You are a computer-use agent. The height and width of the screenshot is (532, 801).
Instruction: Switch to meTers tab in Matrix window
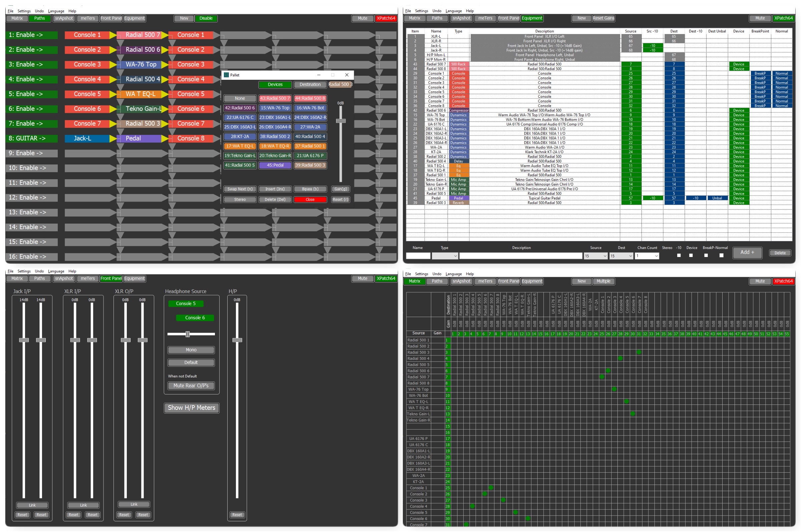[x=485, y=281]
